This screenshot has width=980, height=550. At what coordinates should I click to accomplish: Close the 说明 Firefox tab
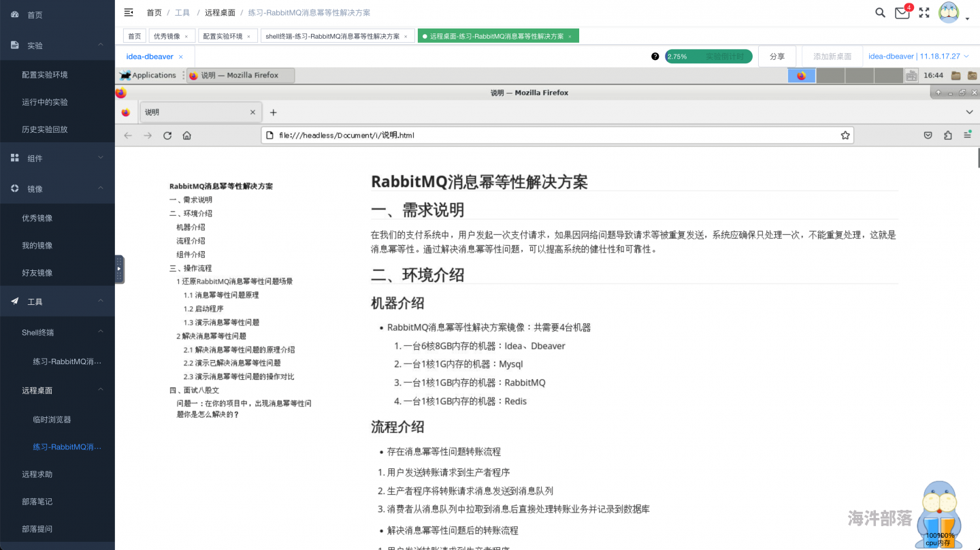click(x=252, y=112)
